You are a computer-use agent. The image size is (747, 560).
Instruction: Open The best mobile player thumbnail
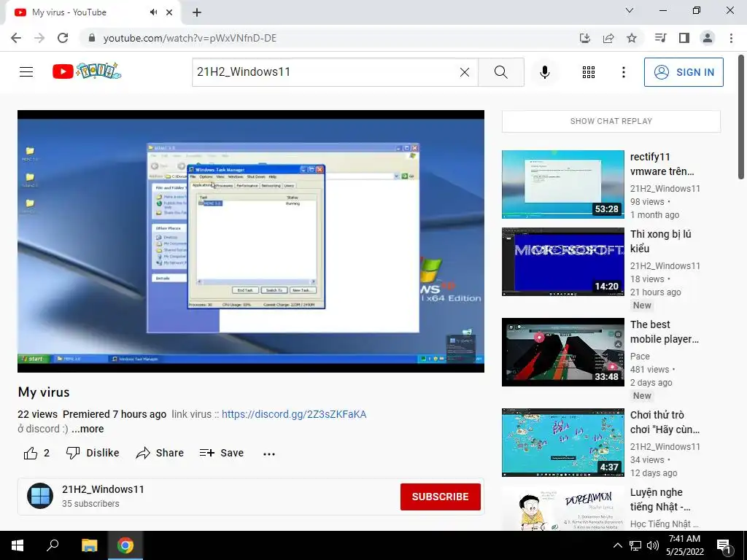point(562,352)
